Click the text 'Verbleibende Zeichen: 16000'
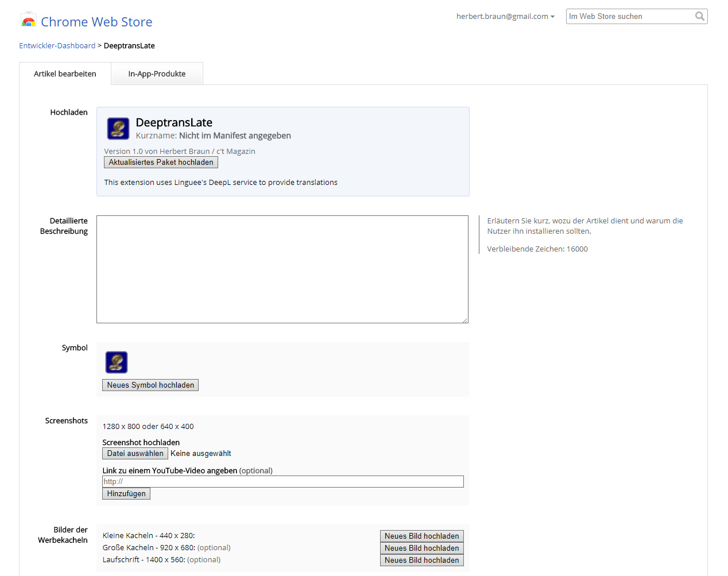 [x=537, y=249]
